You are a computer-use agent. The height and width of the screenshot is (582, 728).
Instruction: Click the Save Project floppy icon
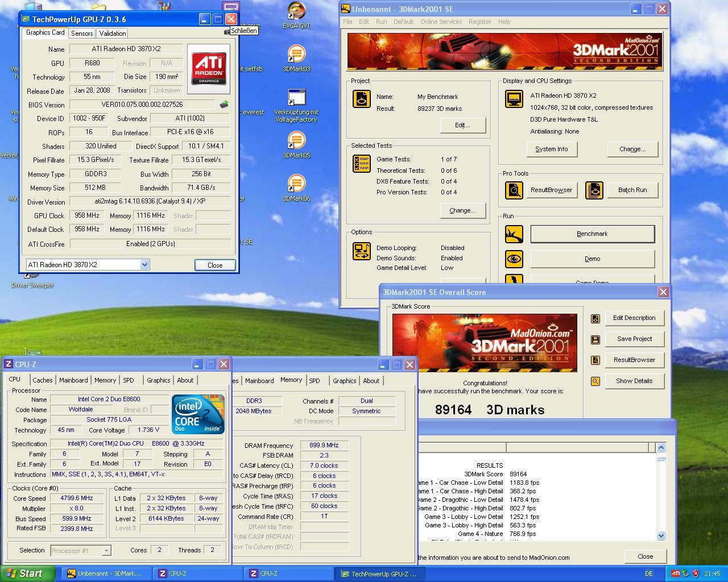(x=595, y=339)
